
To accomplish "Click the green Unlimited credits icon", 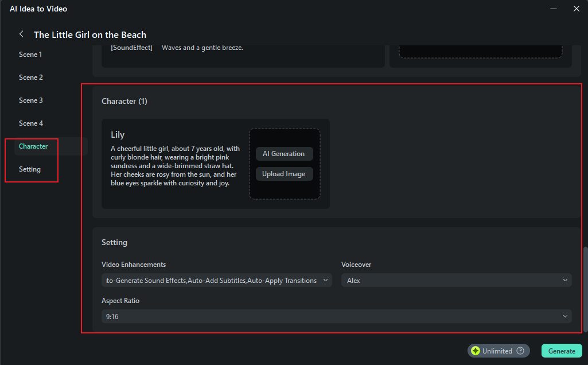I will [476, 351].
